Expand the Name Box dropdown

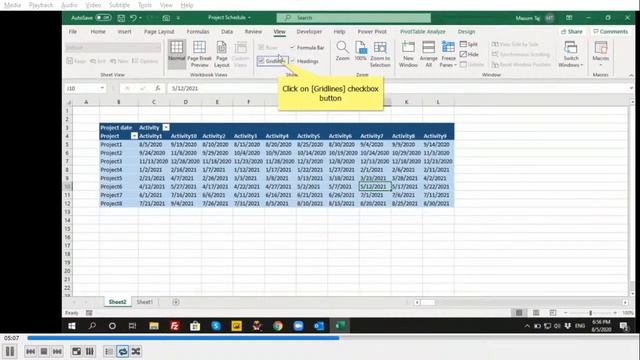[x=102, y=88]
